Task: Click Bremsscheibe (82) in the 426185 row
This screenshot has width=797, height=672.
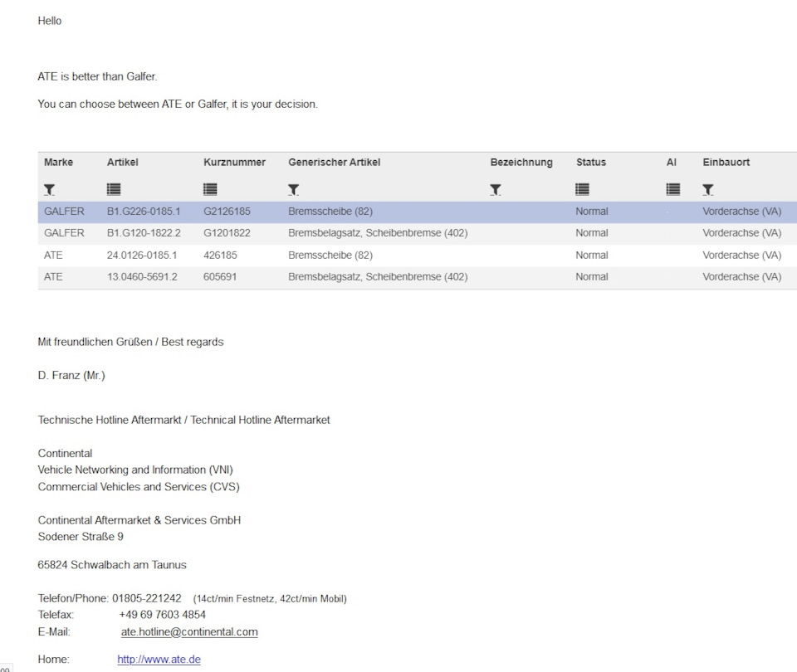Action: coord(330,255)
